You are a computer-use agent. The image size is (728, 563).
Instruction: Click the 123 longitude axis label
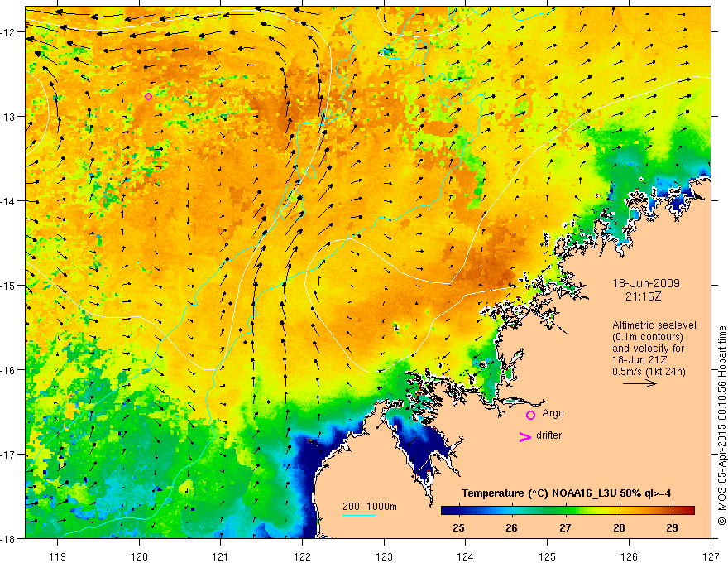pyautogui.click(x=384, y=556)
